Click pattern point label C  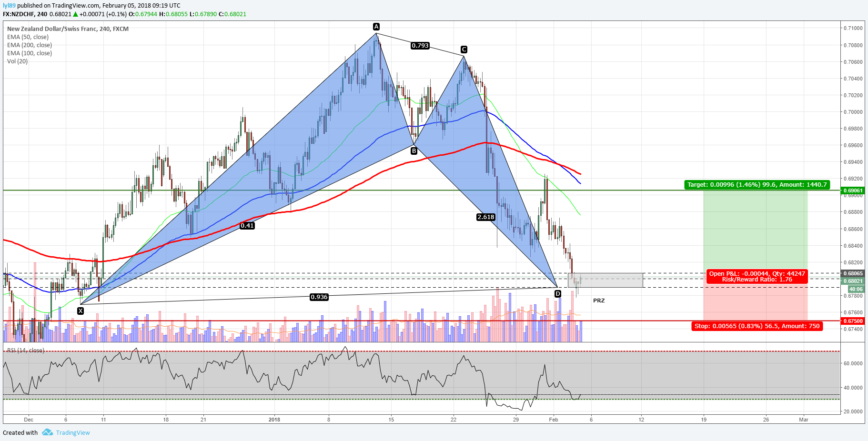coord(464,50)
